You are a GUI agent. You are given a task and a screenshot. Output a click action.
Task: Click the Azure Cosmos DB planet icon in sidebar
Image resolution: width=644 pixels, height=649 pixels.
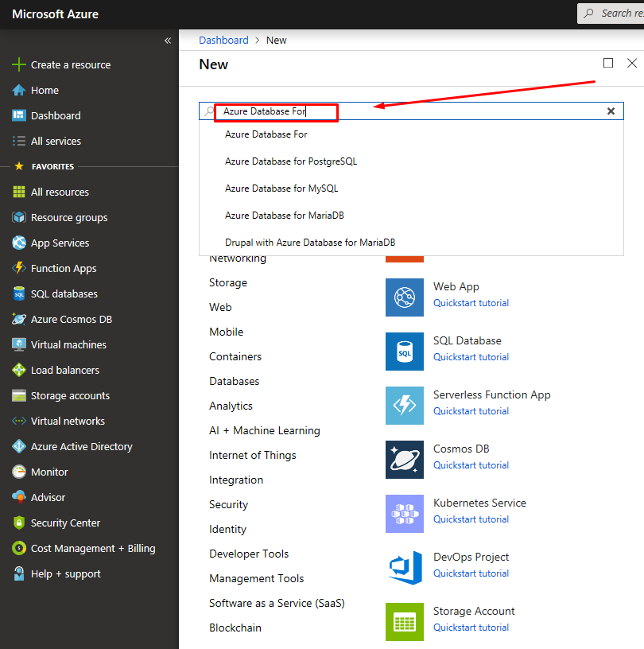19,319
